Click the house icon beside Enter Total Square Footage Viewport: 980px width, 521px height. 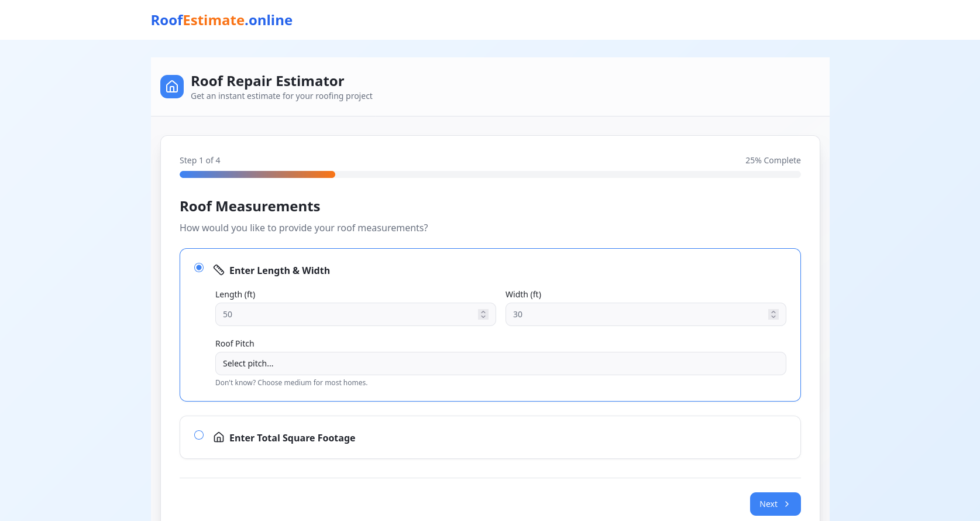(219, 437)
